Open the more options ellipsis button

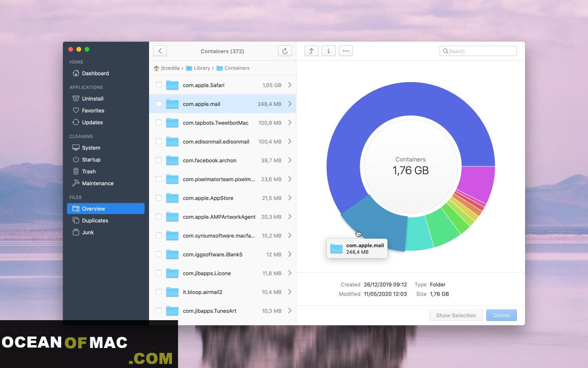(346, 51)
